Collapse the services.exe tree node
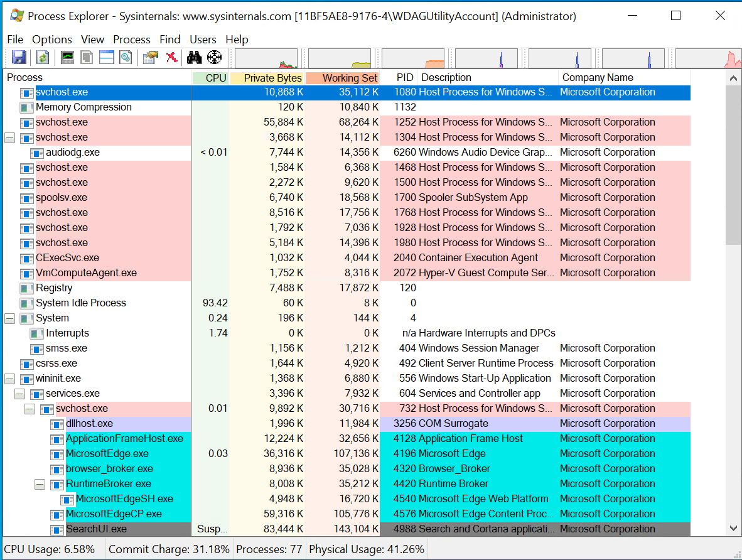The image size is (742, 560). [x=20, y=394]
